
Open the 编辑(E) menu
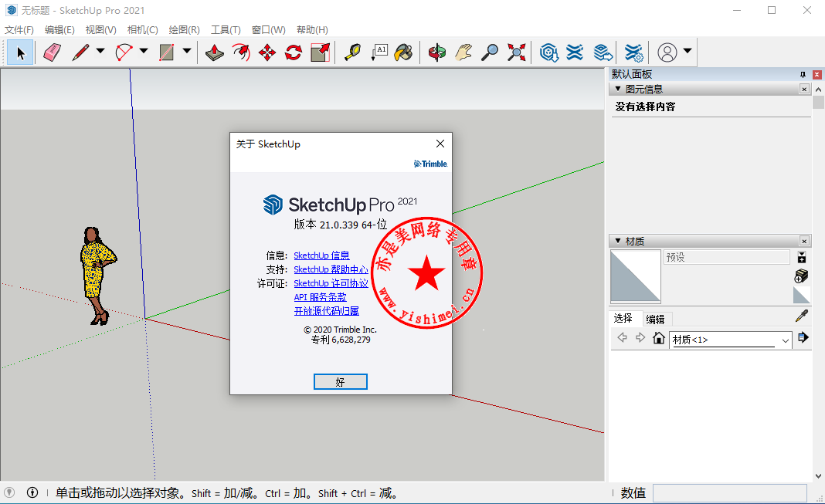coord(59,30)
